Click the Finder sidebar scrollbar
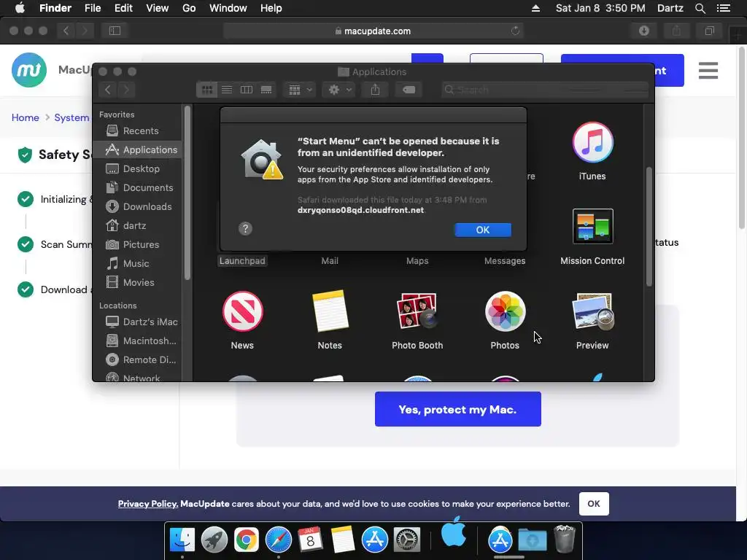747x560 pixels. tap(187, 192)
